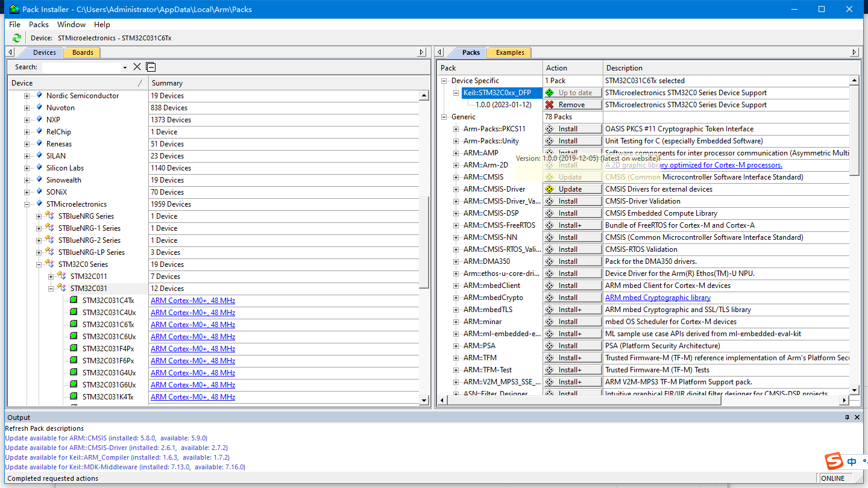Update the ARM::CMSIS-Driver pack
868x488 pixels.
[x=572, y=189]
